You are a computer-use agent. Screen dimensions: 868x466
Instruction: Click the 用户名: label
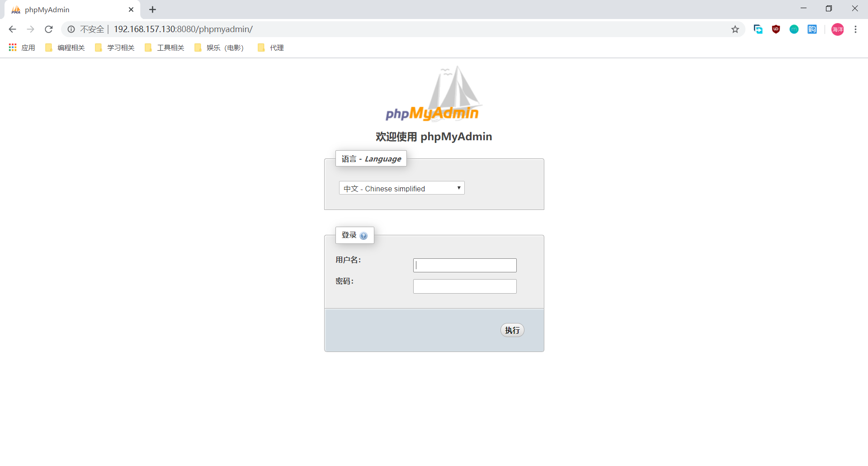tap(348, 260)
